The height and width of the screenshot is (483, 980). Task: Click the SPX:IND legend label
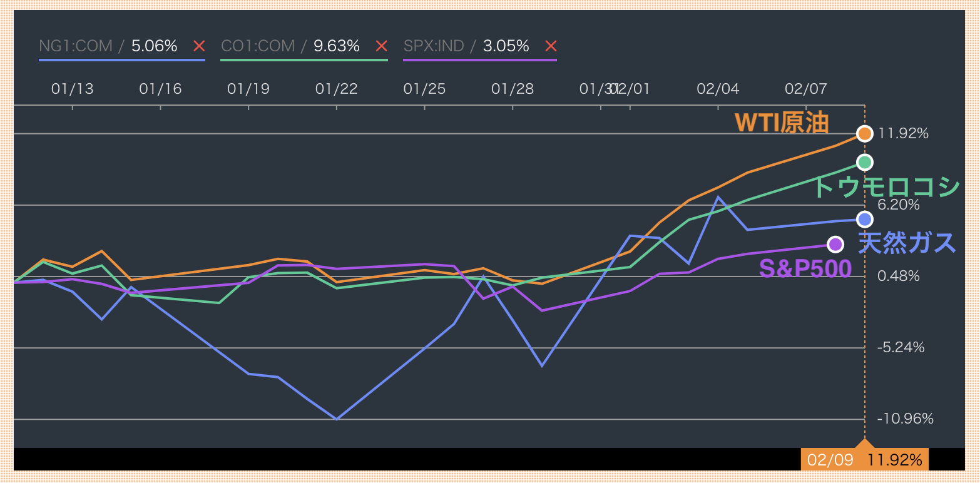[x=434, y=46]
